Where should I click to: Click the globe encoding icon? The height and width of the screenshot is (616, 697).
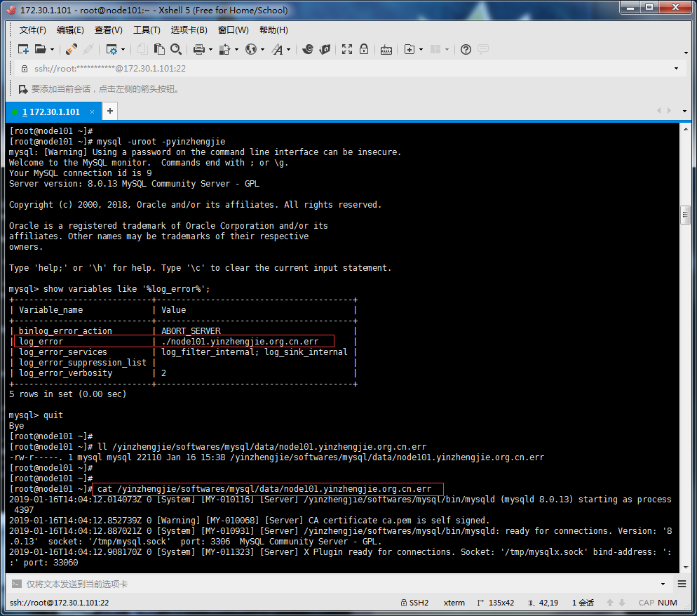tap(251, 49)
